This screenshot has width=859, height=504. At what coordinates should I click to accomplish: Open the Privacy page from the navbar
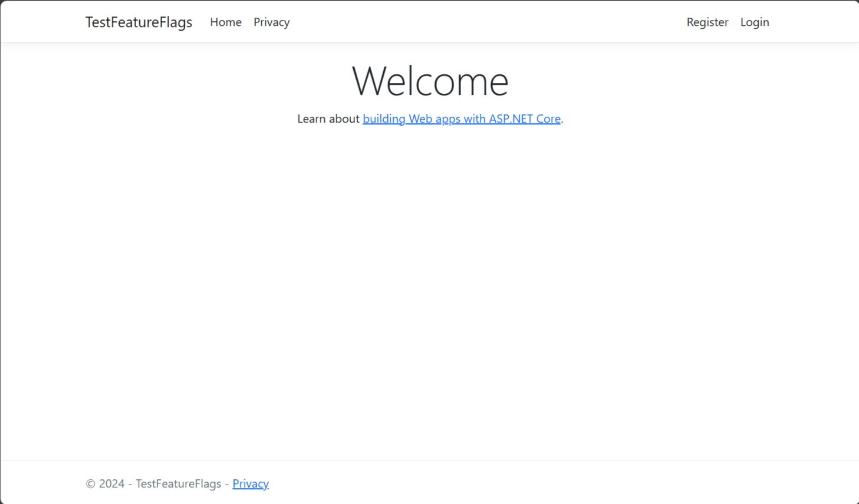[x=271, y=22]
